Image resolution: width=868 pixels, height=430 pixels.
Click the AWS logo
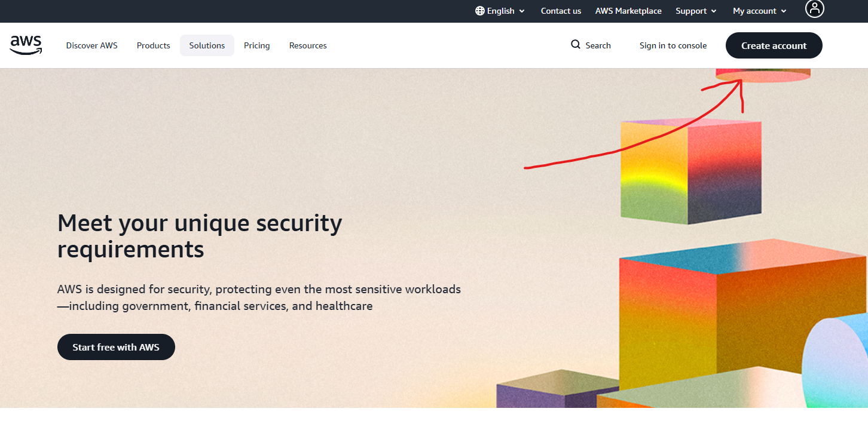pos(26,45)
